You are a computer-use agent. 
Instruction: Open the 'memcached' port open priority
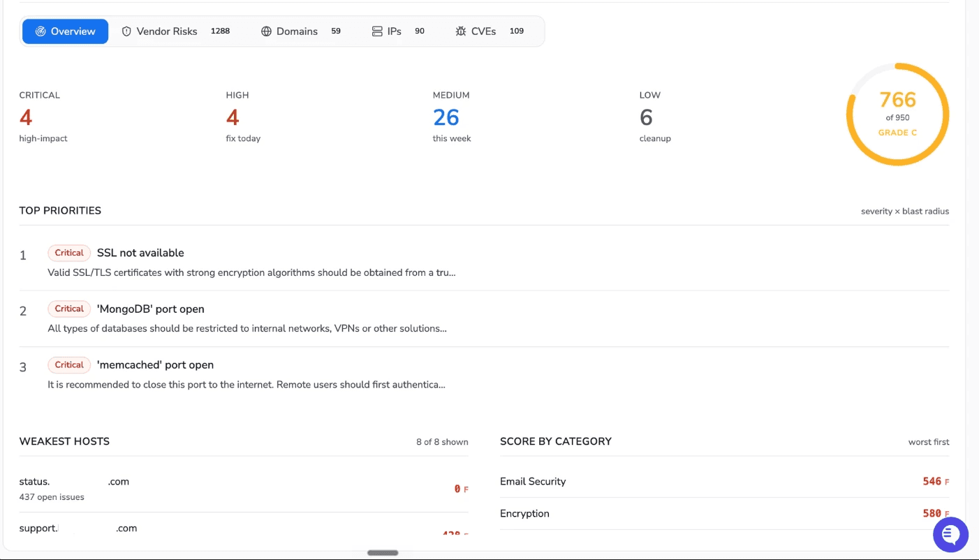484,374
